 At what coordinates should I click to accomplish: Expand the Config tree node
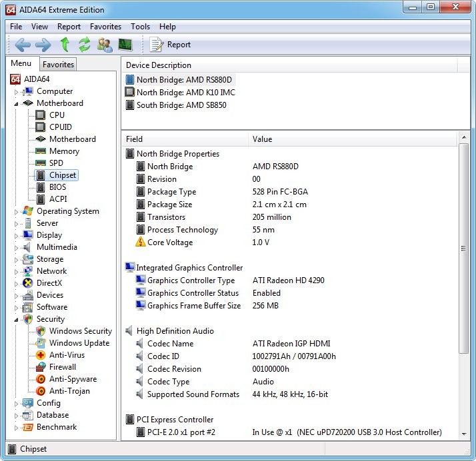pyautogui.click(x=17, y=404)
